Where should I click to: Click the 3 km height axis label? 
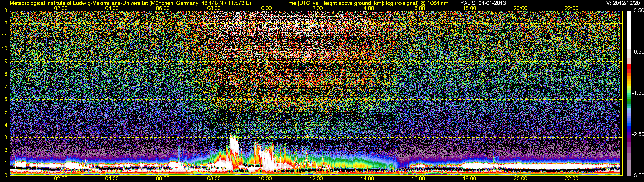click(6, 138)
